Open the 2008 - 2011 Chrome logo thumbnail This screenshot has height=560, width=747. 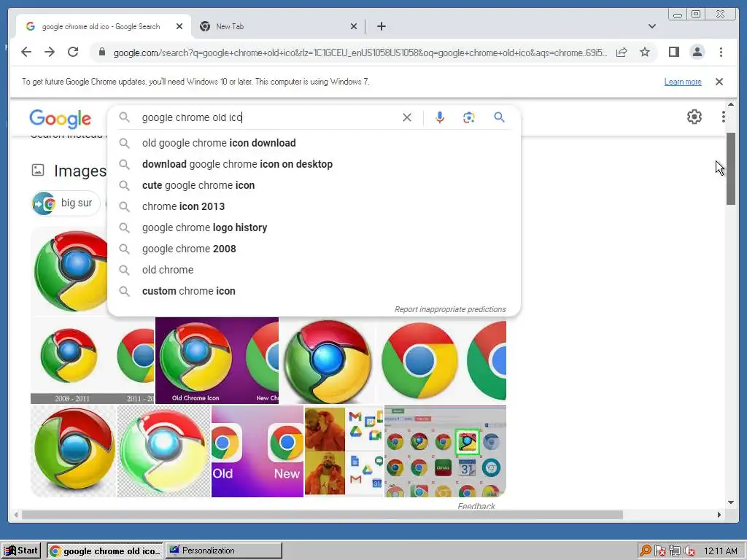click(x=93, y=360)
